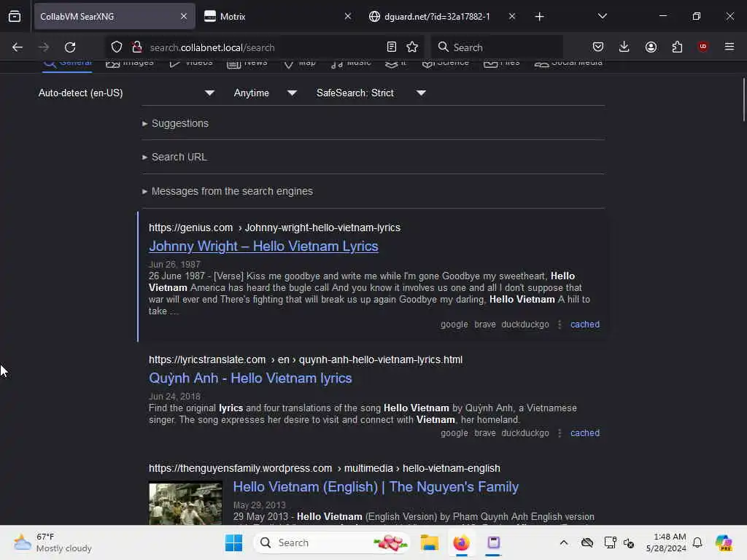This screenshot has height=560, width=747.
Task: Open the tracking protection shield icon
Action: 117,47
